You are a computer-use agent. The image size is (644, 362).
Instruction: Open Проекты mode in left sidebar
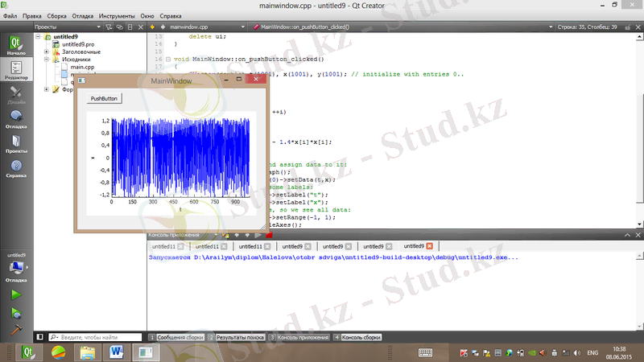(x=15, y=143)
